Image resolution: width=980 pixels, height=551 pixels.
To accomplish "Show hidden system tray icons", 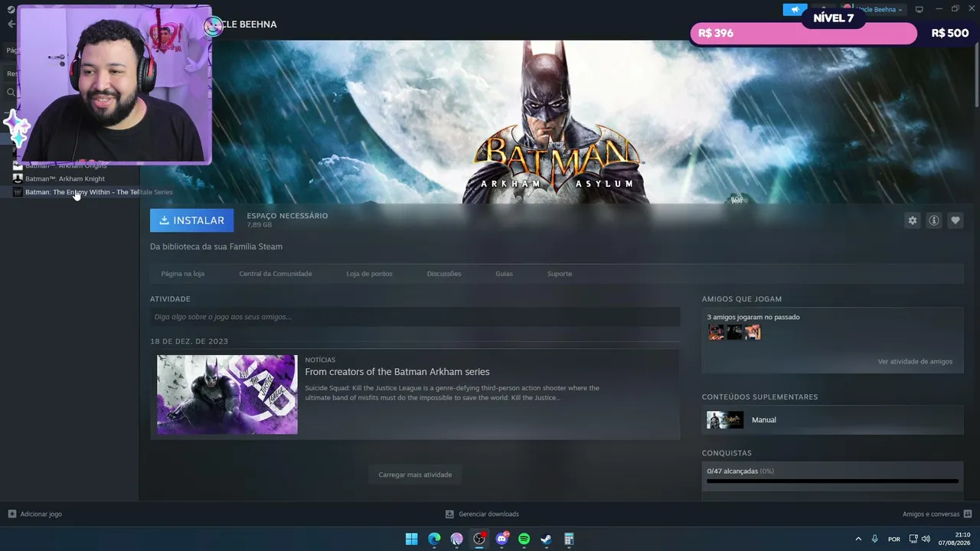I will [857, 539].
